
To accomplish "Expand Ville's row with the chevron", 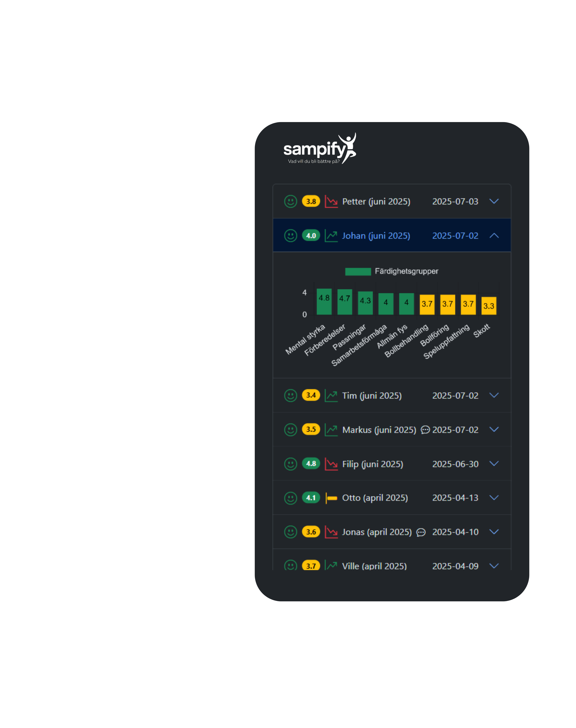I will pos(494,566).
